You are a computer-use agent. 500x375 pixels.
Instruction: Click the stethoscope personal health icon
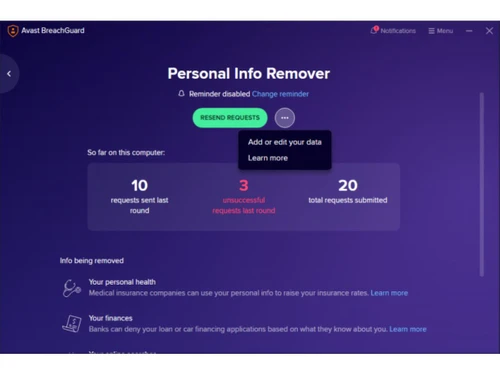point(72,288)
